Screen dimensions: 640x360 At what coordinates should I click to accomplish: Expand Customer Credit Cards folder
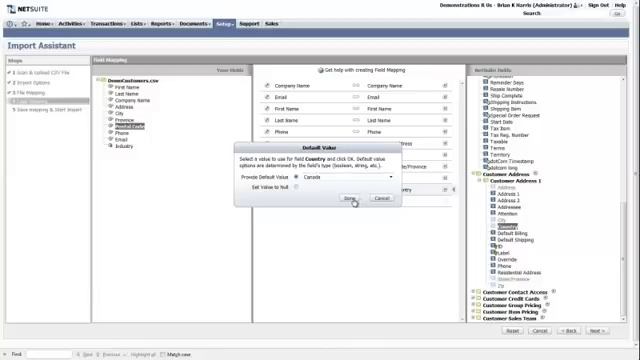474,298
